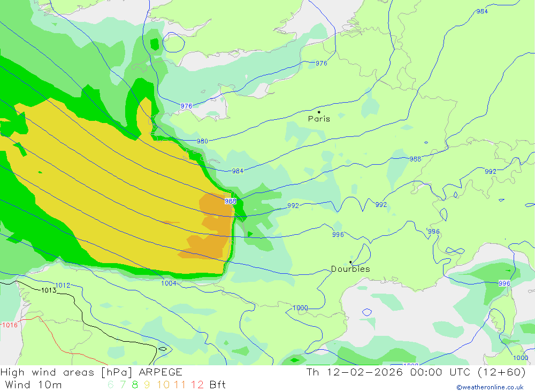Click the highlighted 996 label near Corsica
Screen dimensions: 535x392
coord(505,283)
